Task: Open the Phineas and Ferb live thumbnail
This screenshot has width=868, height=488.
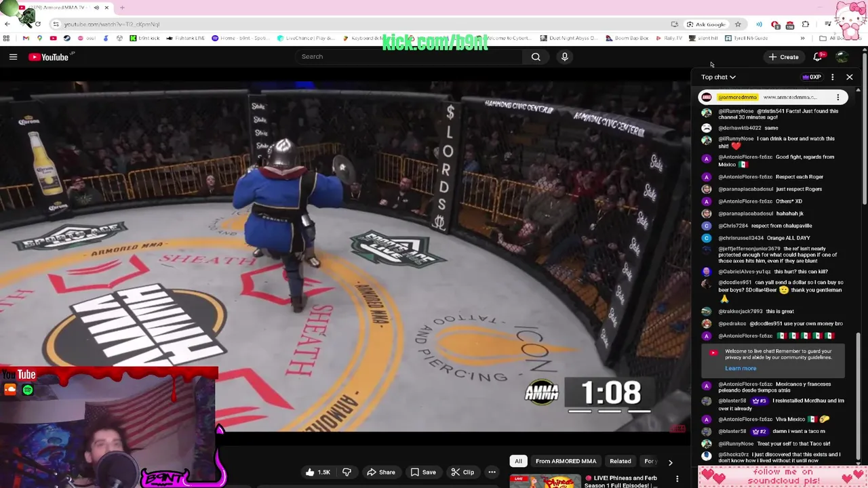Action: point(545,481)
